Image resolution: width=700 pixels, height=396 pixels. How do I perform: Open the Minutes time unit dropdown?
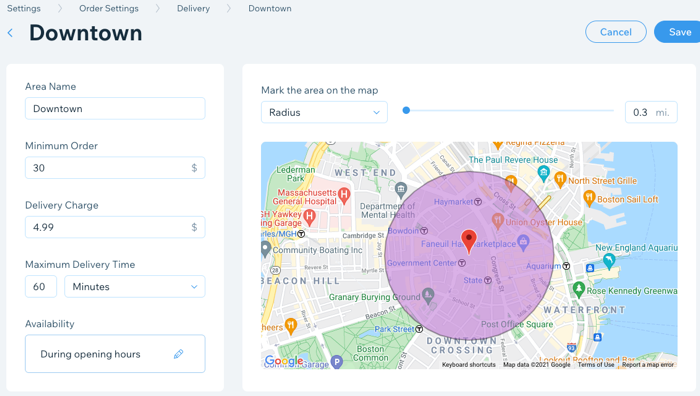click(x=135, y=287)
